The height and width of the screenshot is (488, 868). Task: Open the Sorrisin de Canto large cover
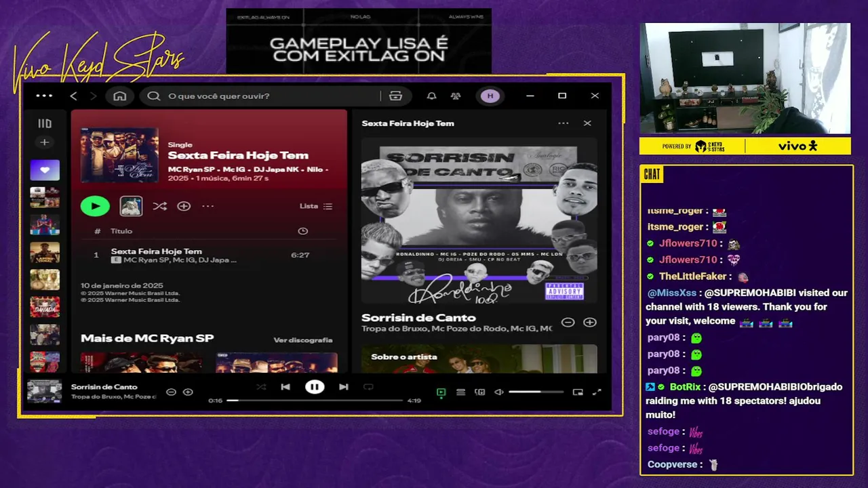pos(479,222)
